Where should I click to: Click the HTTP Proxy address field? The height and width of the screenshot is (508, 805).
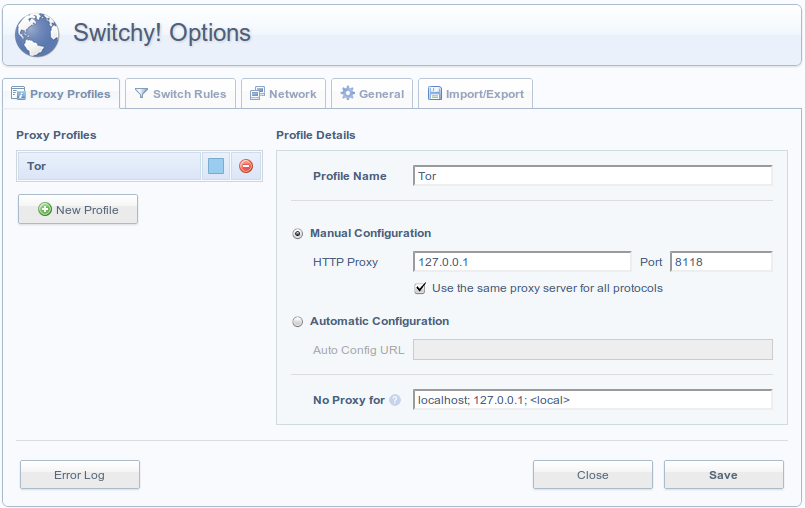click(x=522, y=261)
